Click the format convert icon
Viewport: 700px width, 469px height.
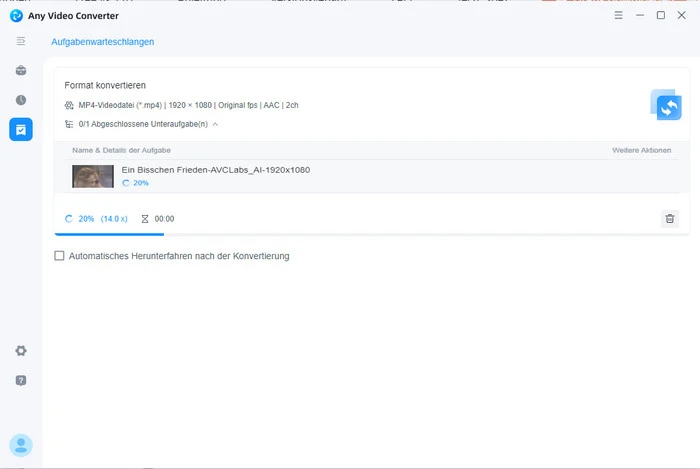coord(665,104)
